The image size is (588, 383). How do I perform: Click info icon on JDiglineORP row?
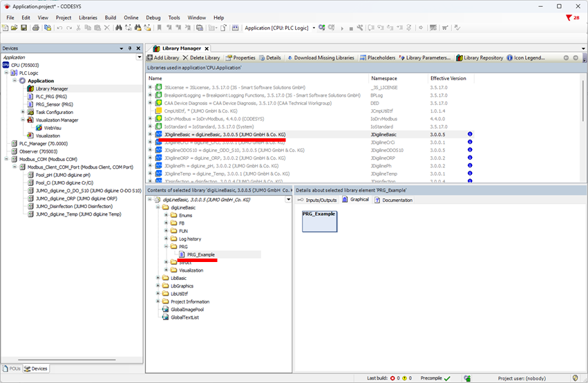(470, 158)
